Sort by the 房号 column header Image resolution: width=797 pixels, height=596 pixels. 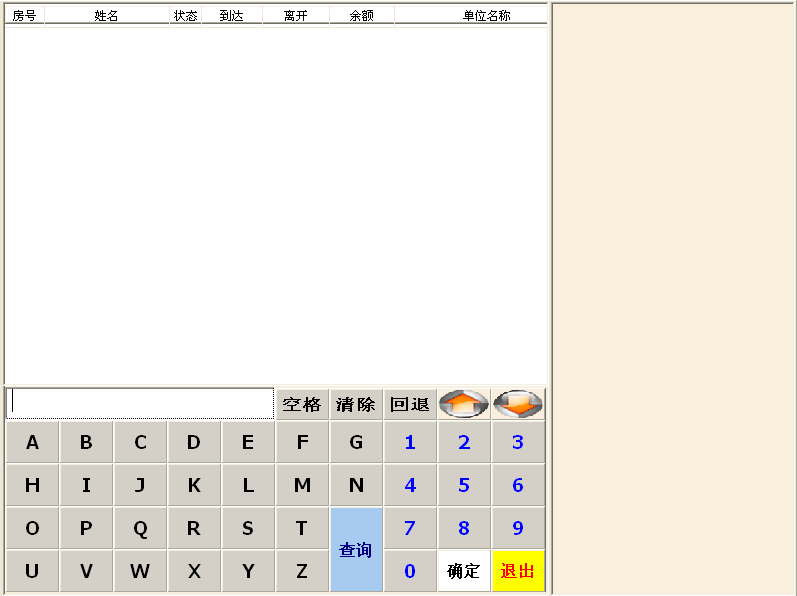click(24, 16)
